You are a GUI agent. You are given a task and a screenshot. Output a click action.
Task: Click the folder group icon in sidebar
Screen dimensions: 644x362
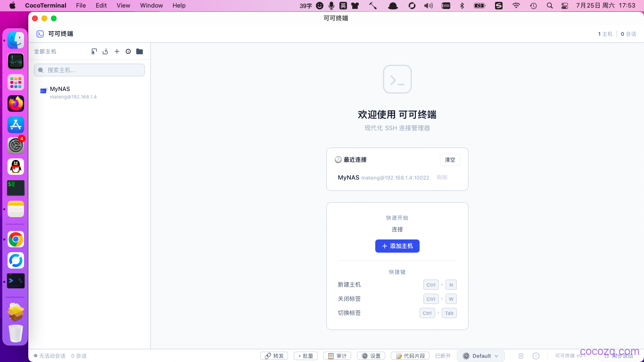click(x=140, y=51)
